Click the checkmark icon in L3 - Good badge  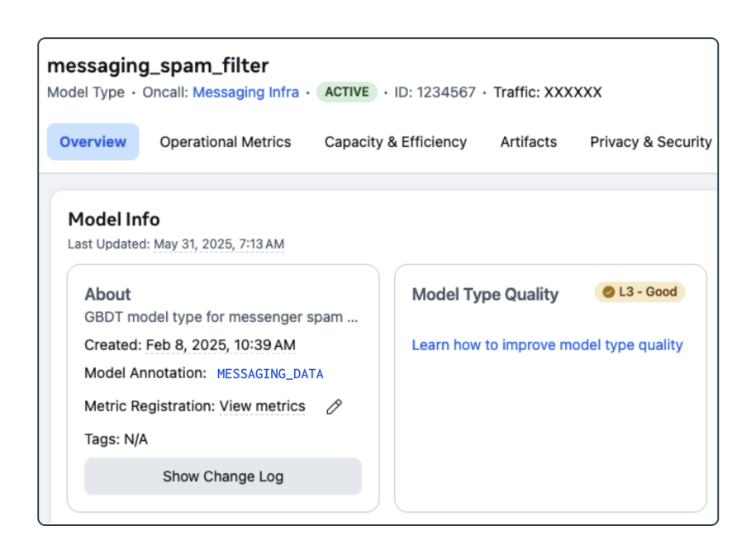[x=609, y=292]
